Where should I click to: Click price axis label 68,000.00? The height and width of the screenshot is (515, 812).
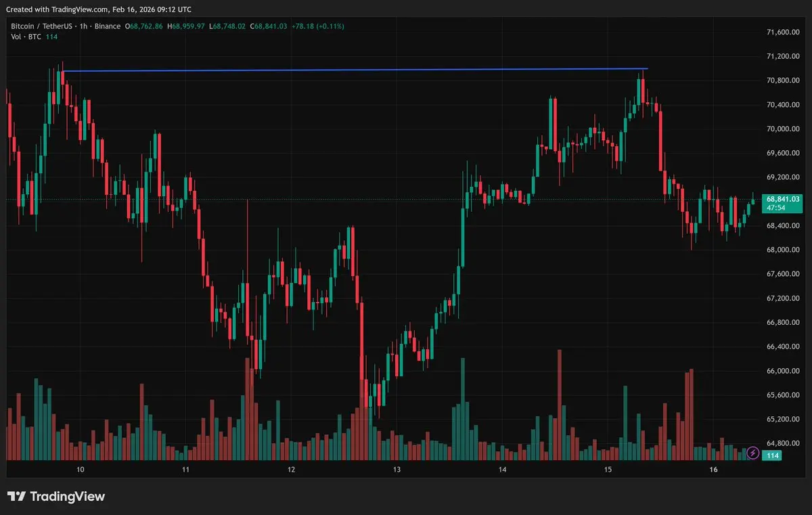784,250
